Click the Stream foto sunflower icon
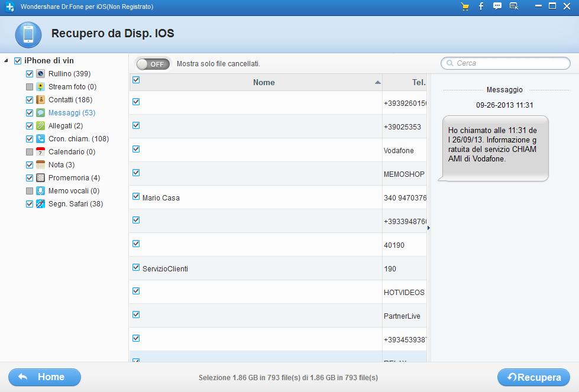 coord(41,87)
